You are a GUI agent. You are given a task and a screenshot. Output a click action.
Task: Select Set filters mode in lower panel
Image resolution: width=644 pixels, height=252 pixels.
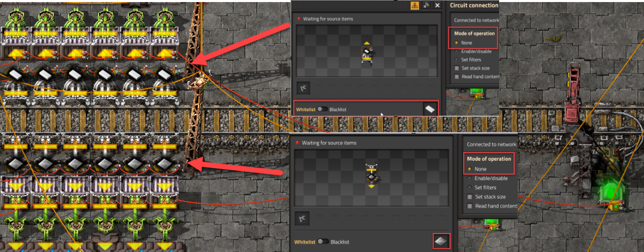[485, 188]
